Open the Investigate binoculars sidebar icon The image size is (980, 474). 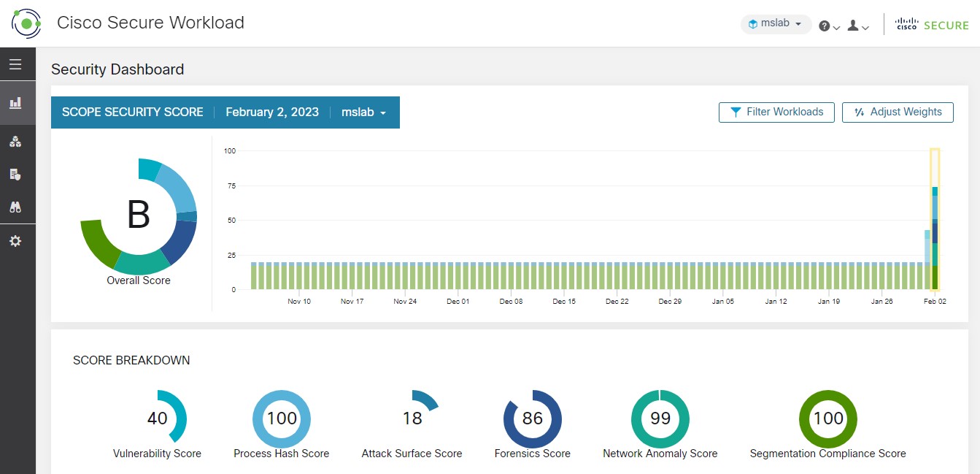(15, 207)
